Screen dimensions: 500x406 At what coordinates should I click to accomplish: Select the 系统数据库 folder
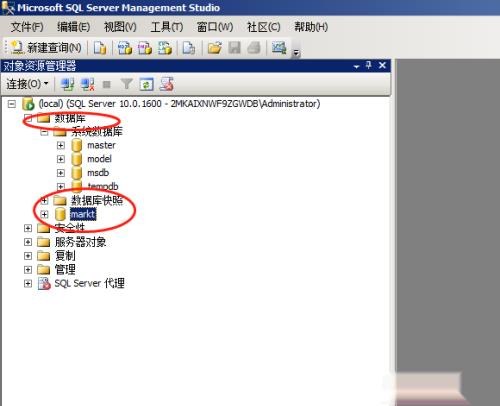click(x=97, y=132)
